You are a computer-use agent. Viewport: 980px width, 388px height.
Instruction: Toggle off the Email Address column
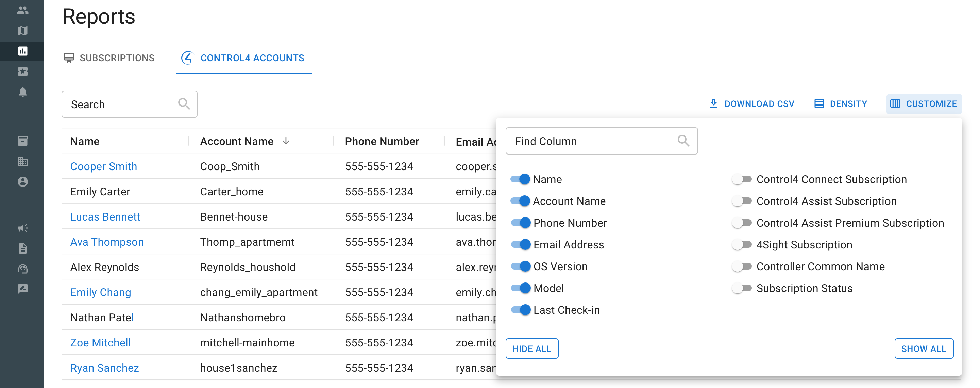[x=521, y=244]
